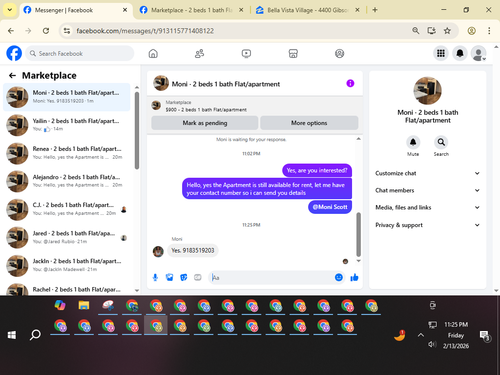This screenshot has width=500, height=375.
Task: View site information icon in address bar
Action: click(x=67, y=31)
